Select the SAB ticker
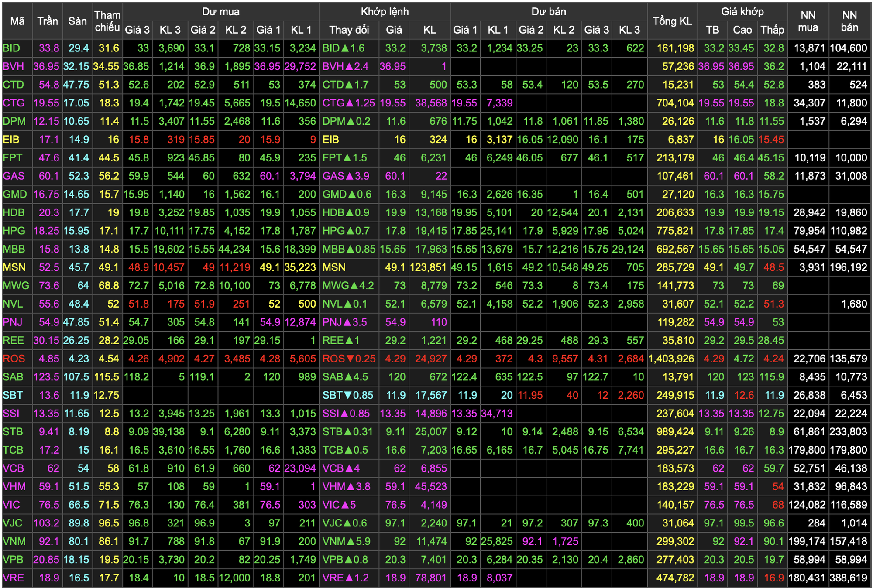 [13, 377]
